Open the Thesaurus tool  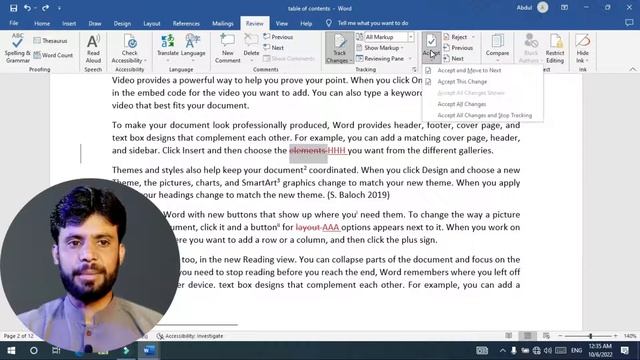click(x=50, y=40)
